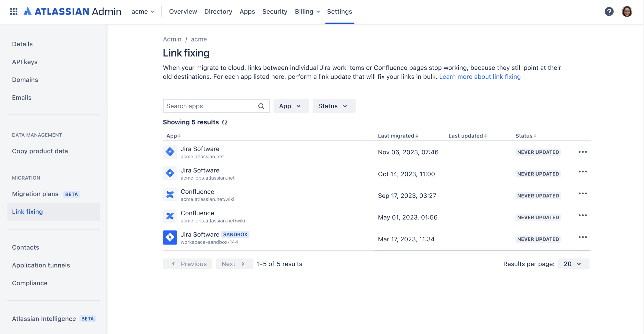Expand the Billing dropdown menu
The height and width of the screenshot is (334, 644).
[x=307, y=12]
